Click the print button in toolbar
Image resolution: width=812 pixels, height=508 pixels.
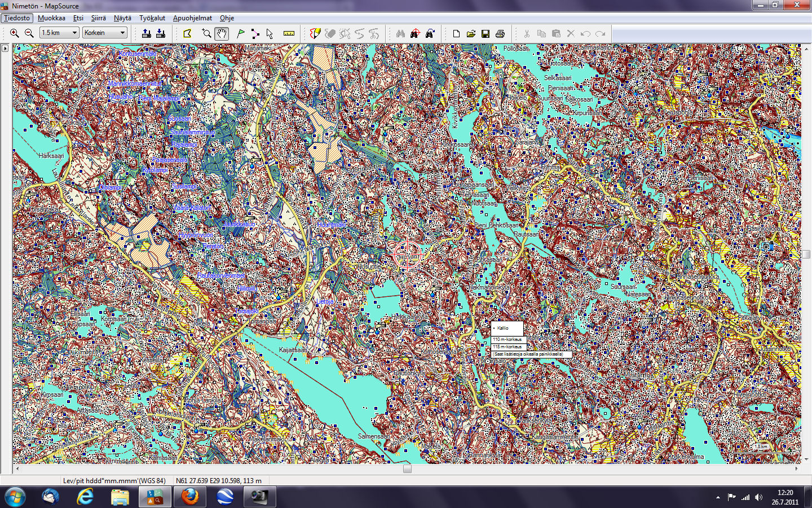click(x=500, y=33)
